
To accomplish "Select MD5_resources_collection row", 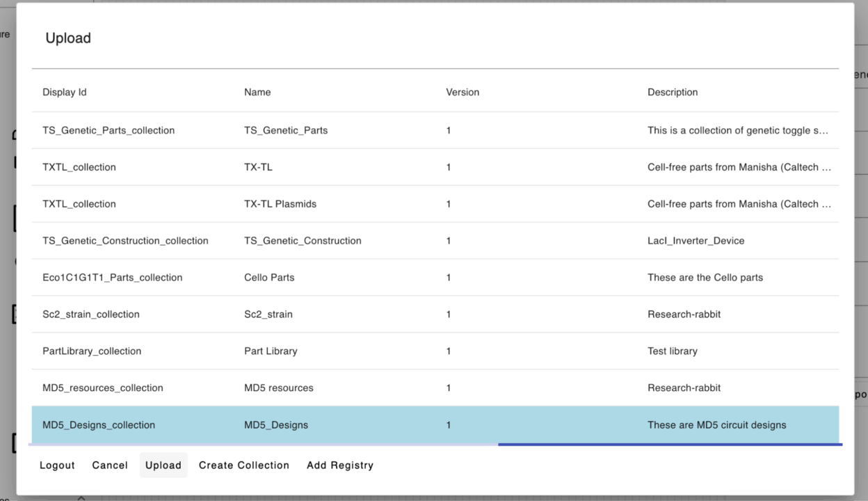I will [x=435, y=388].
